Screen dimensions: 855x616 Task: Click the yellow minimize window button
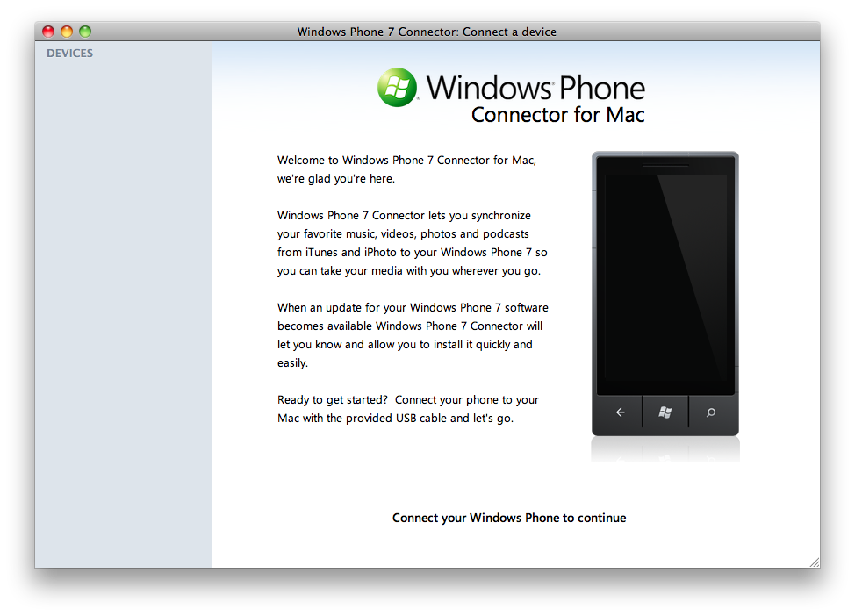coord(67,32)
